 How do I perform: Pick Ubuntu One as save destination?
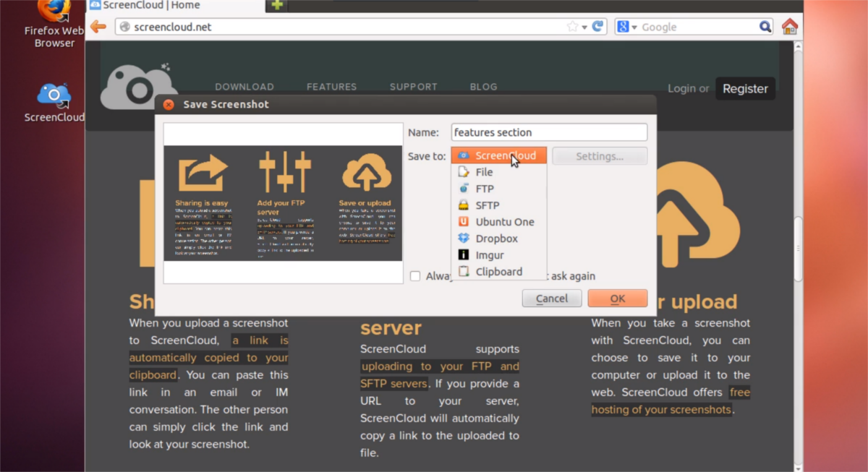[x=499, y=222]
